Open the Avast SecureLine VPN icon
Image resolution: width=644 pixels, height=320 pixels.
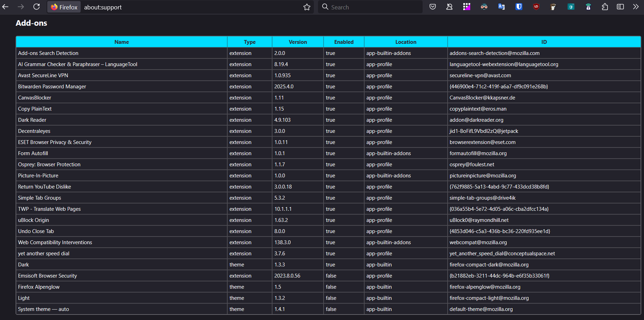pyautogui.click(x=588, y=7)
